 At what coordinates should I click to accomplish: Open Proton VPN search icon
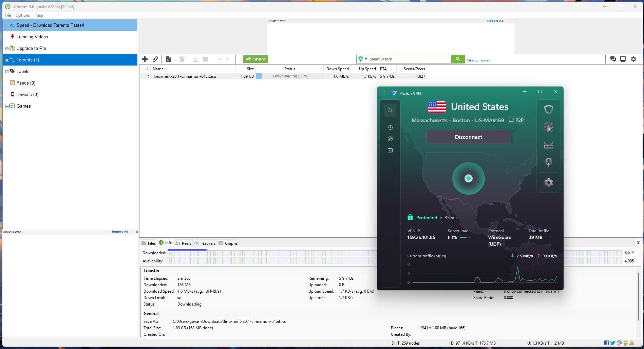click(x=390, y=110)
